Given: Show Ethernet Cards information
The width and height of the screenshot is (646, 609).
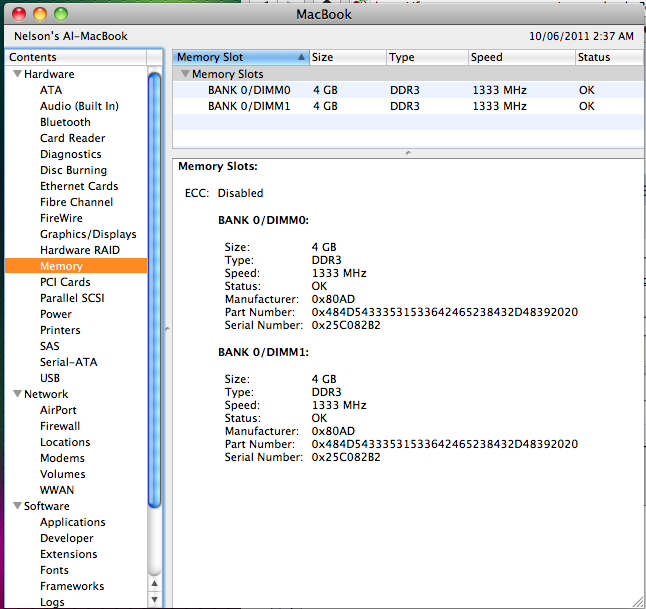Looking at the screenshot, I should pyautogui.click(x=79, y=186).
